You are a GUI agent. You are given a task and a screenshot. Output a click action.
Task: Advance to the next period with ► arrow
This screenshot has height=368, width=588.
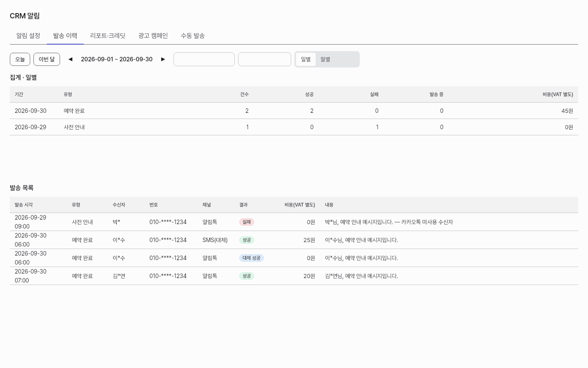tap(163, 59)
